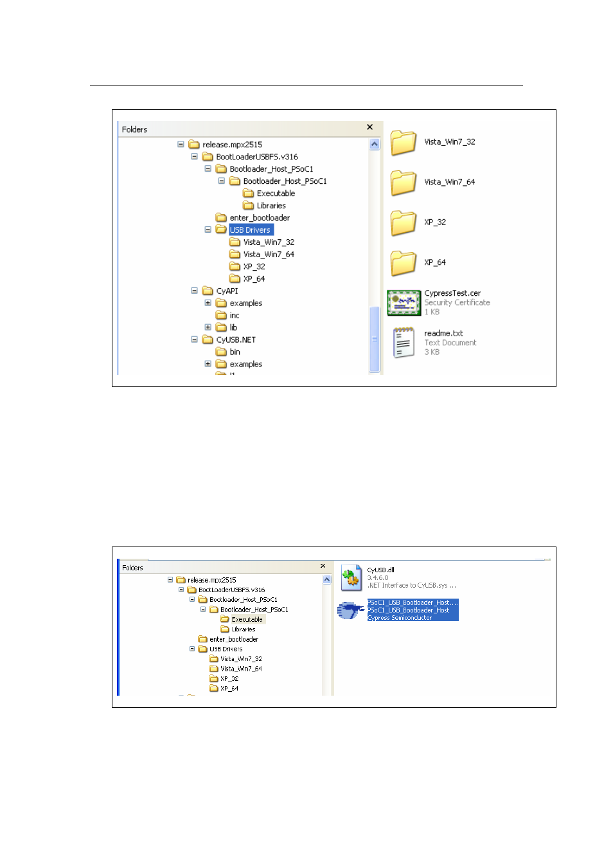
Task: Open the large Vista_Win7_32 folder icon
Action: tap(404, 142)
